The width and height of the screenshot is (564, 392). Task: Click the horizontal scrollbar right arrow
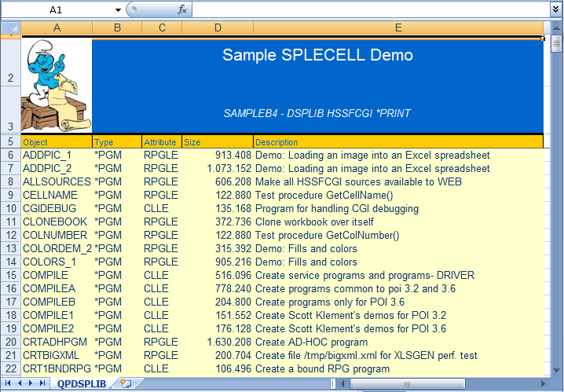tap(543, 383)
